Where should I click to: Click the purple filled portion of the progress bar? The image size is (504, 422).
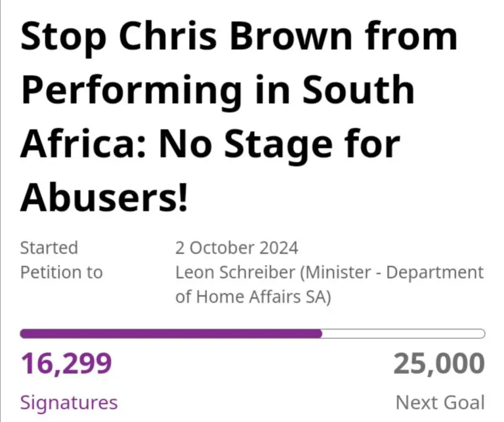[171, 333]
